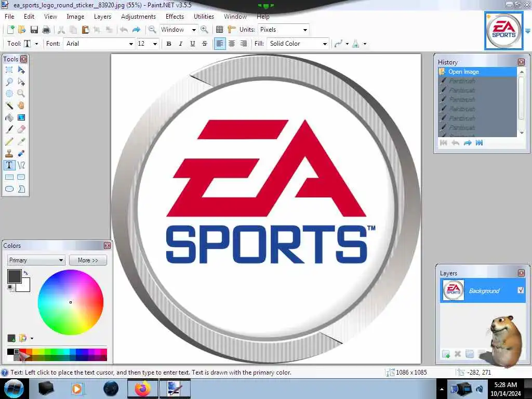Select the Paintbrush tool
This screenshot has width=532, height=399.
[x=9, y=129]
